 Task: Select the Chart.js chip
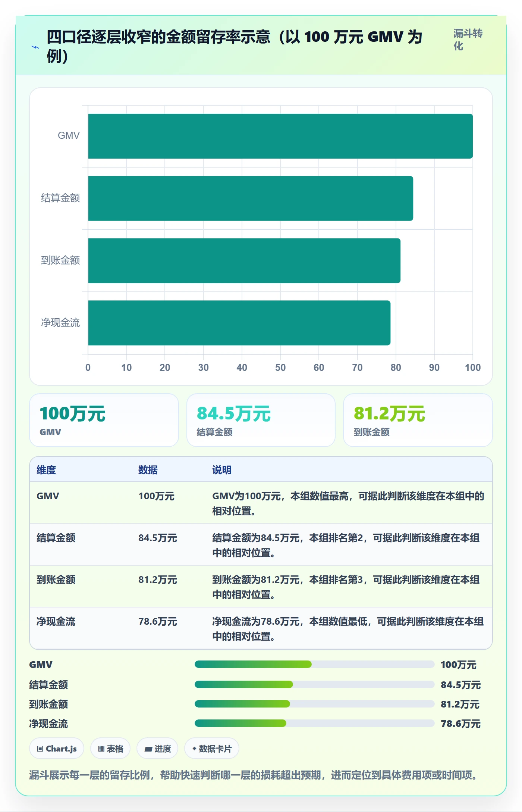(57, 749)
